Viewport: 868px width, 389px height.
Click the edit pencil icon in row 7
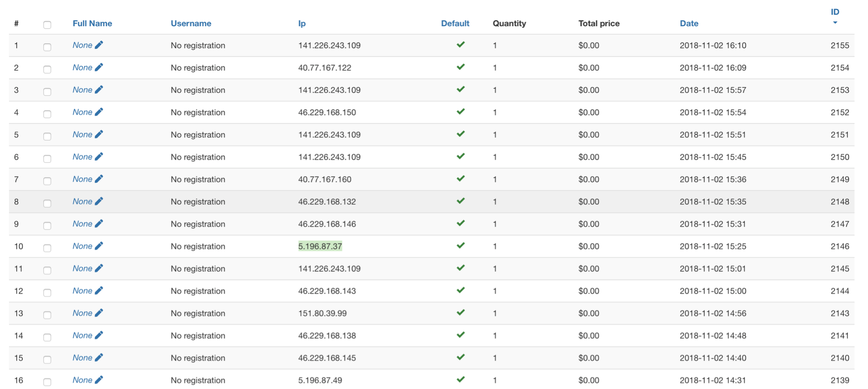[x=99, y=179]
